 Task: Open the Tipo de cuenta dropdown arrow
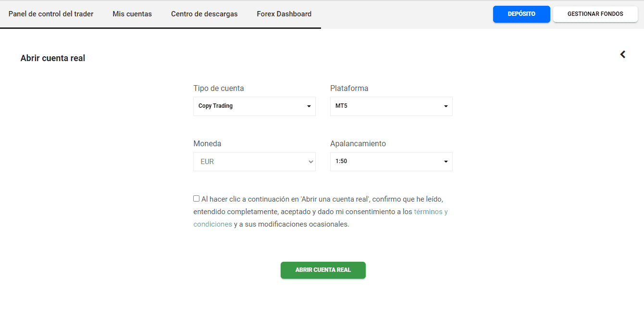point(309,106)
